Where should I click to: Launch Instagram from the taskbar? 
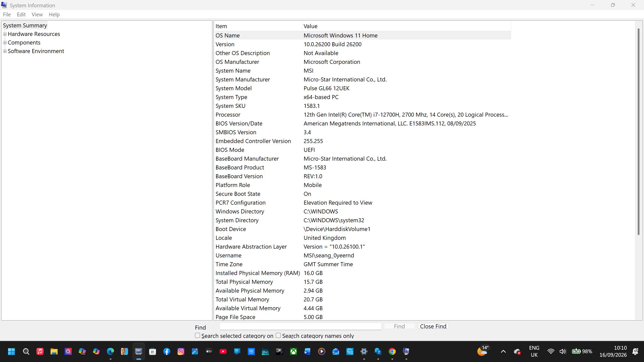pos(181,351)
